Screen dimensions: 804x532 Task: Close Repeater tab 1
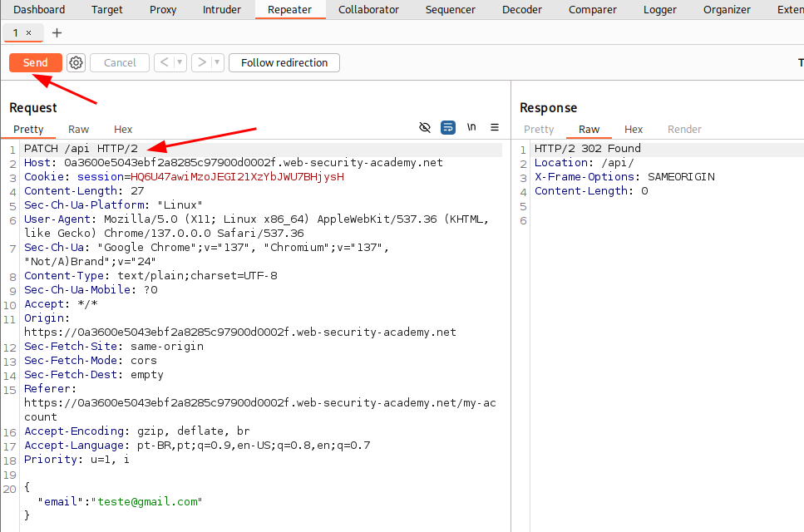point(28,32)
